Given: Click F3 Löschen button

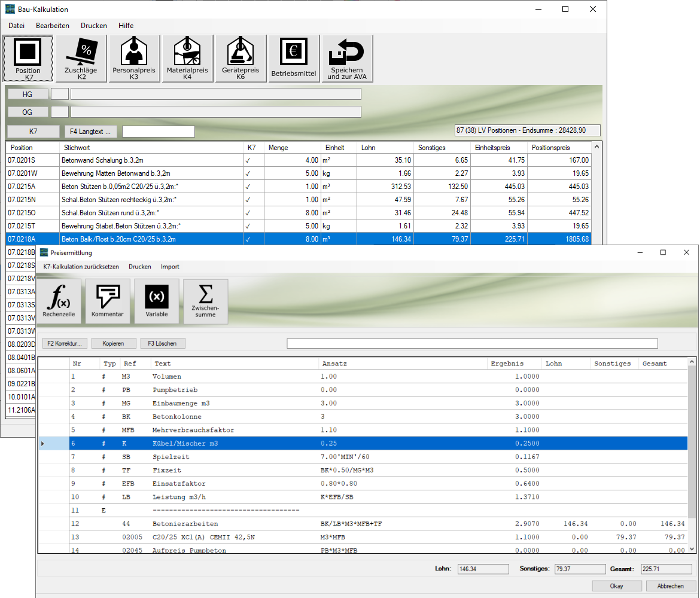Looking at the screenshot, I should [x=163, y=344].
